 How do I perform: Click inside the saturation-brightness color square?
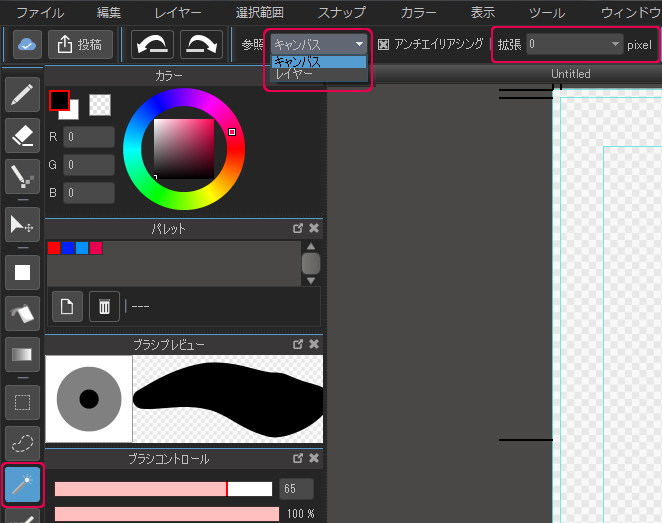point(184,149)
